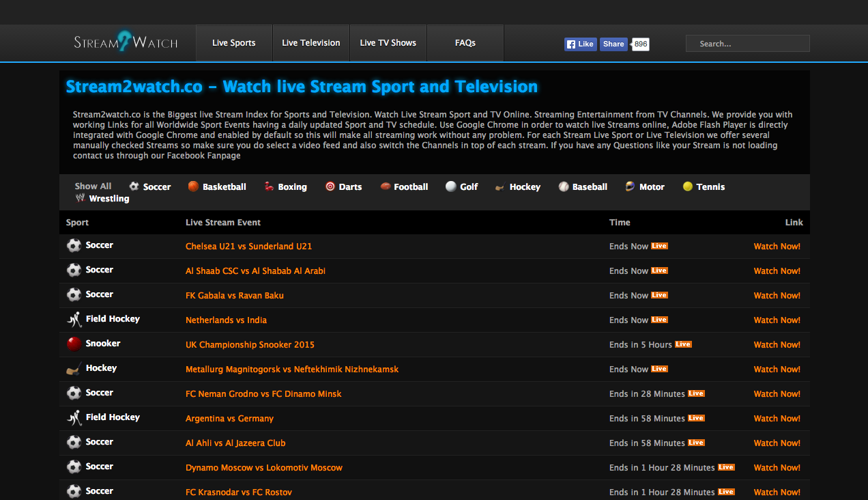Select Show All sports filter

coord(93,186)
